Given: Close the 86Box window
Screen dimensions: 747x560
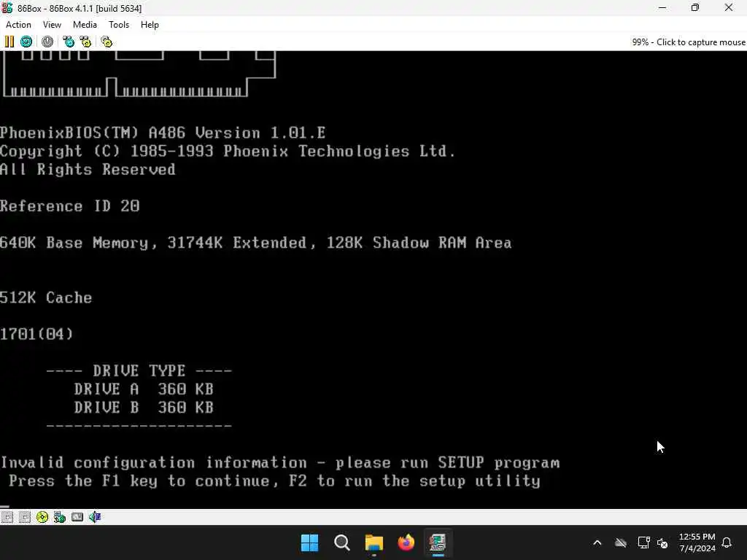Looking at the screenshot, I should 729,8.
